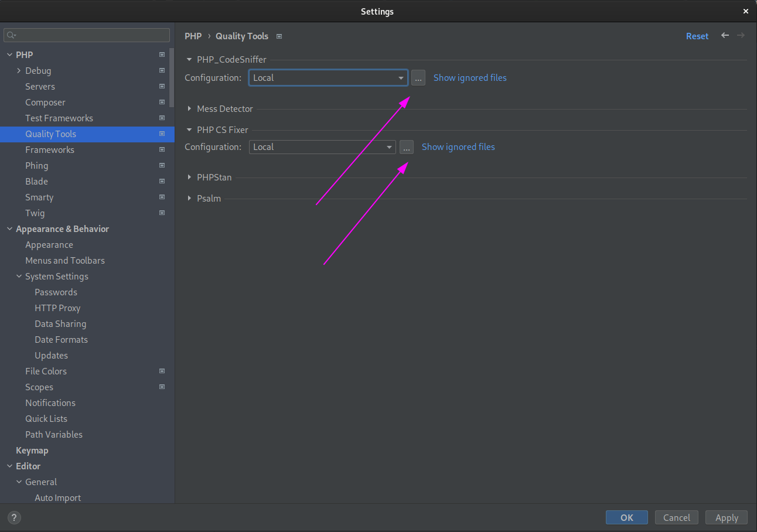Select Servers in the settings tree
757x532 pixels.
(40, 86)
